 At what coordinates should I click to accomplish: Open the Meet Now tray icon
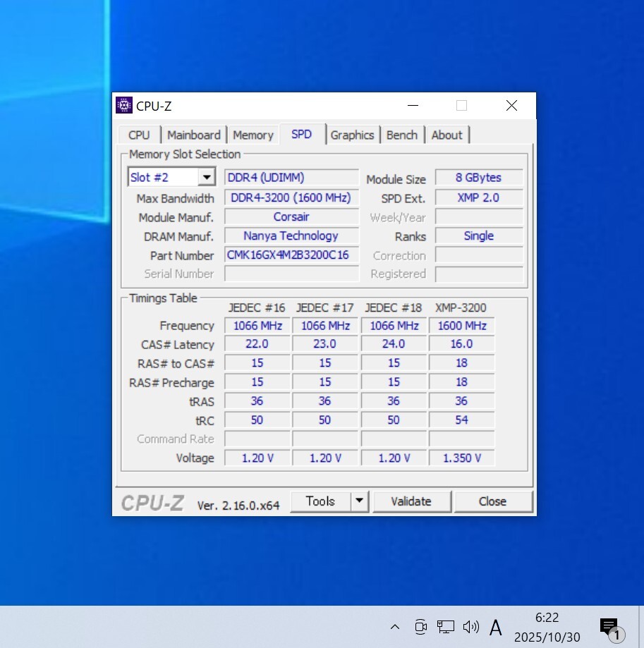point(420,626)
